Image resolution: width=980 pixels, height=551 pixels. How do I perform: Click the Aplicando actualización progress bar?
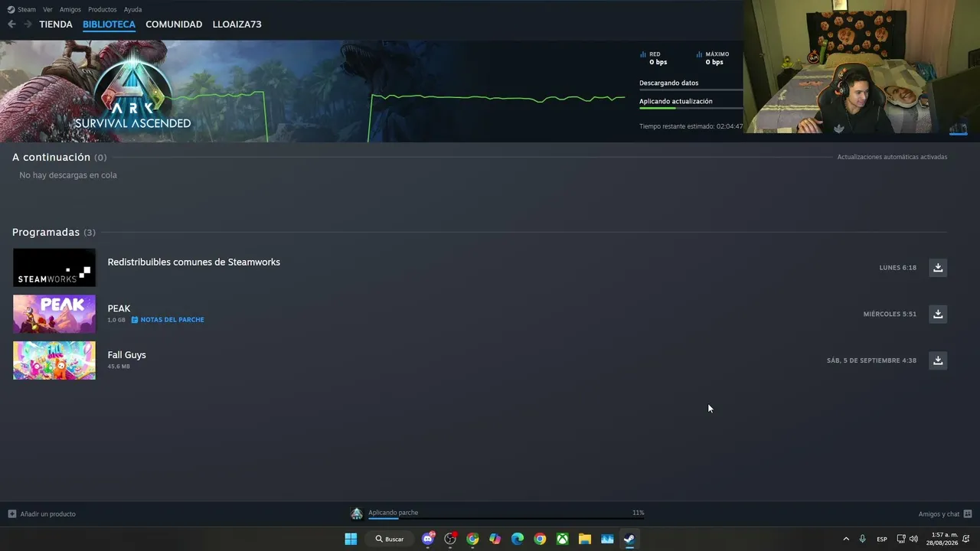[691, 108]
